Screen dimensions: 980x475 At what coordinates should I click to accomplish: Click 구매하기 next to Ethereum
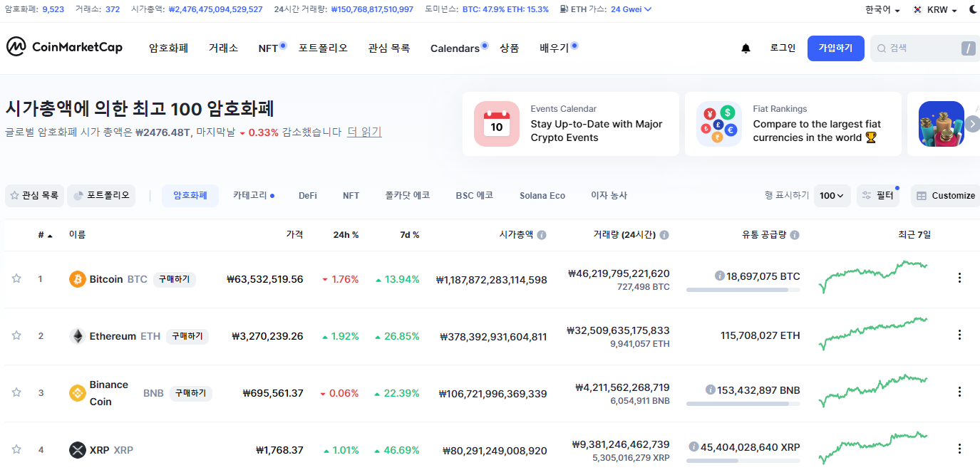(187, 336)
